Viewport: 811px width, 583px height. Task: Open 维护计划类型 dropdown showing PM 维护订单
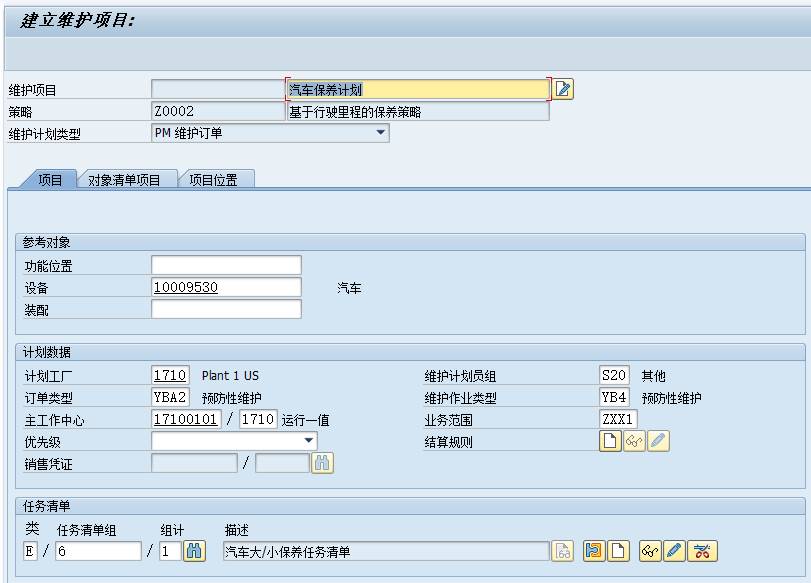tap(271, 133)
